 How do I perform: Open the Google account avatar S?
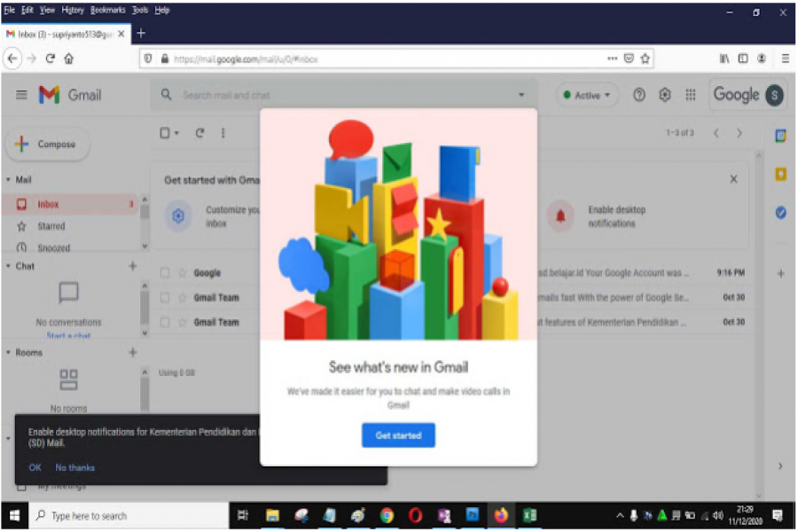point(774,95)
